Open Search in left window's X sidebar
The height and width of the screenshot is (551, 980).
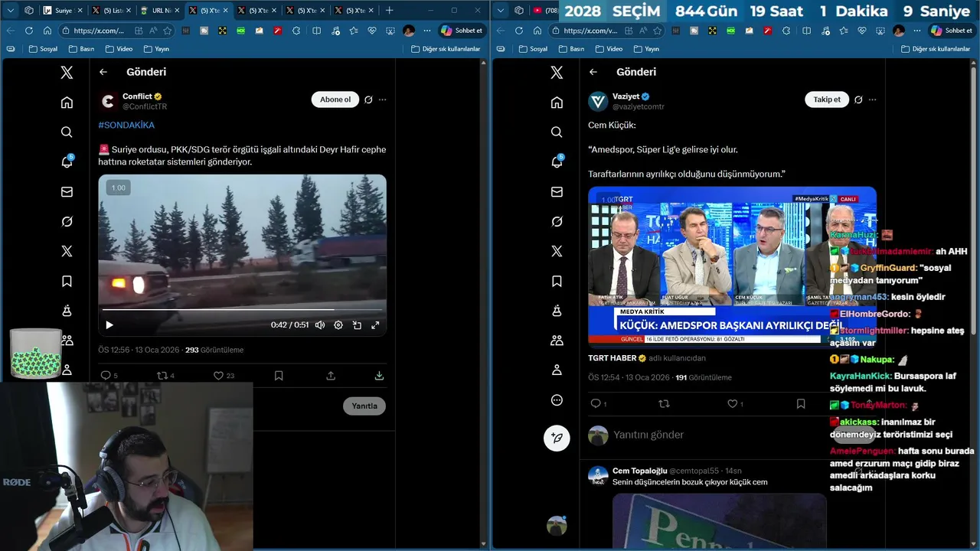pyautogui.click(x=67, y=132)
